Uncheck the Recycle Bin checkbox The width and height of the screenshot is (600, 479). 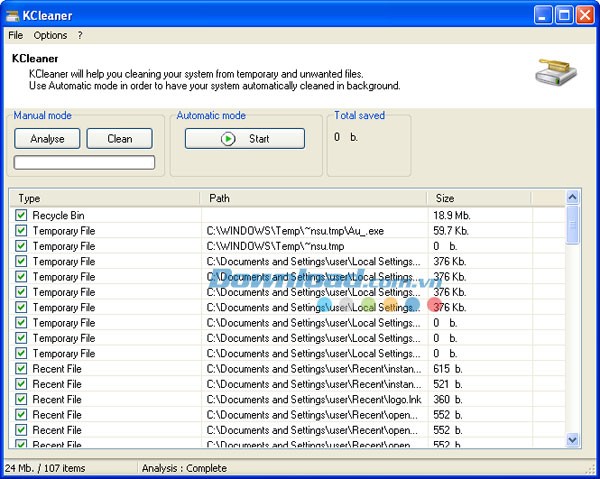click(x=21, y=215)
